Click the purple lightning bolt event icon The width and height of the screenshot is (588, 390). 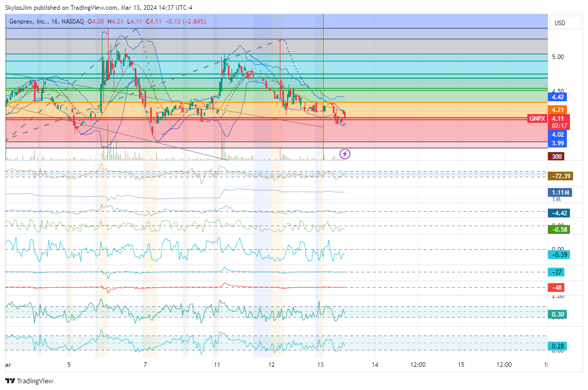click(x=345, y=154)
